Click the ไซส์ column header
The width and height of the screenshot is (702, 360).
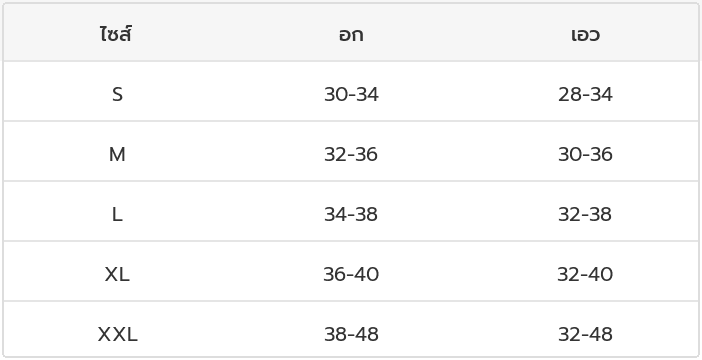click(116, 34)
